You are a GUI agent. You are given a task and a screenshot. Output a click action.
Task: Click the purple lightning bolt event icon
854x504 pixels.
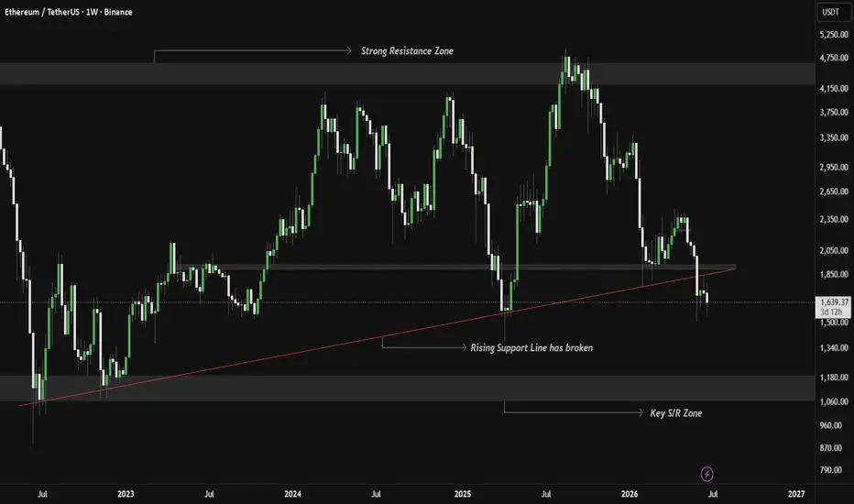707,474
